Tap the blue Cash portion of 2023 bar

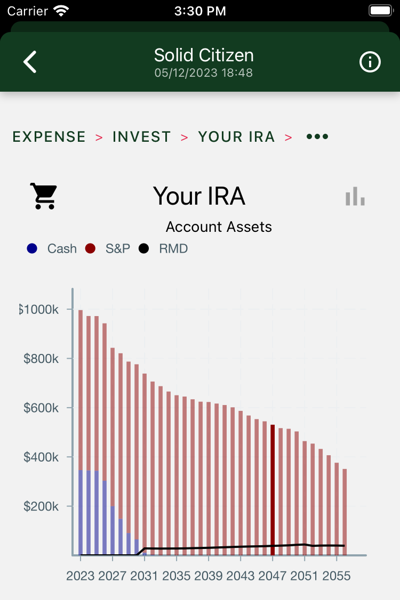(80, 512)
